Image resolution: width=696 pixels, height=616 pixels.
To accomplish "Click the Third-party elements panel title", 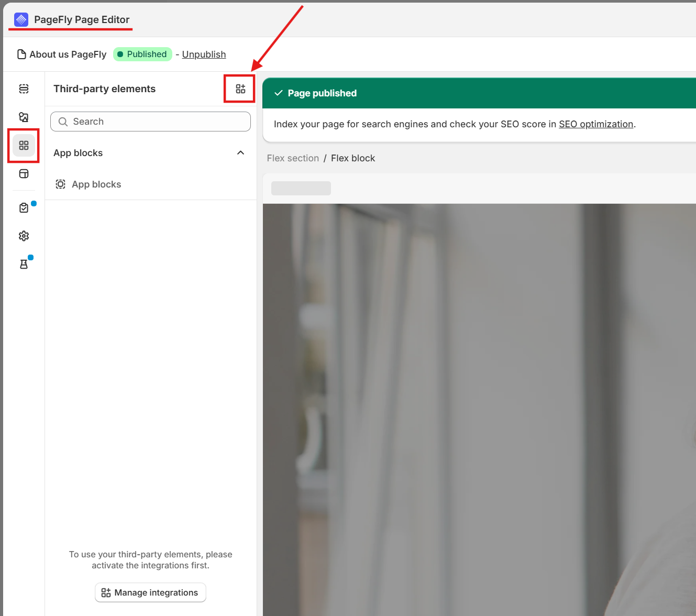I will [x=104, y=89].
